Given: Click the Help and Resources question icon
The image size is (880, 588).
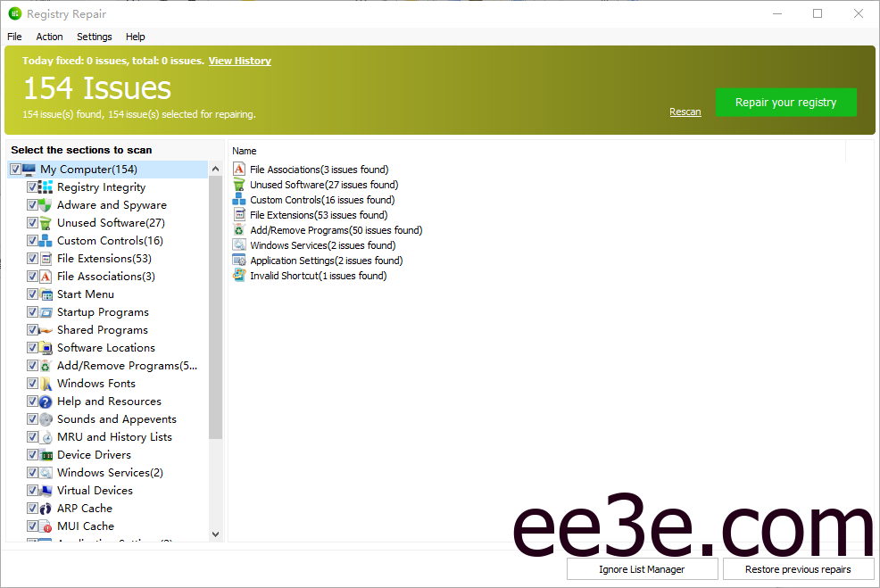Looking at the screenshot, I should (x=46, y=402).
